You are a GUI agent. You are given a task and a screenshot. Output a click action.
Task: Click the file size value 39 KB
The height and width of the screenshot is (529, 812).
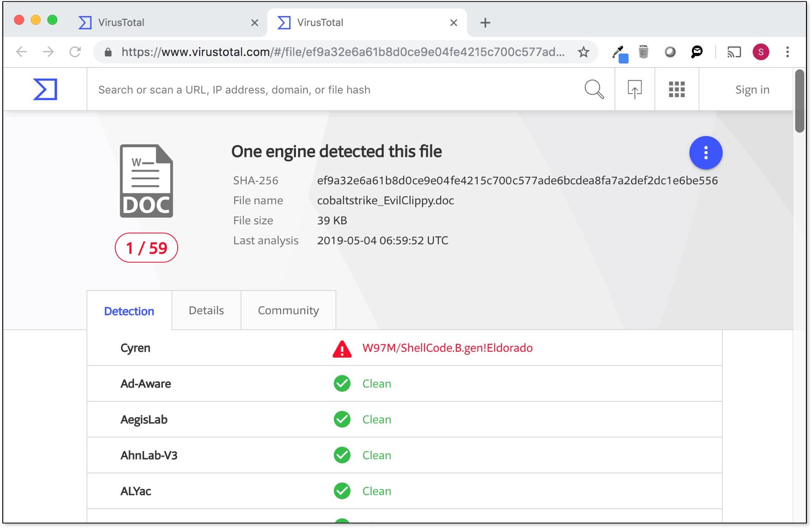(332, 220)
